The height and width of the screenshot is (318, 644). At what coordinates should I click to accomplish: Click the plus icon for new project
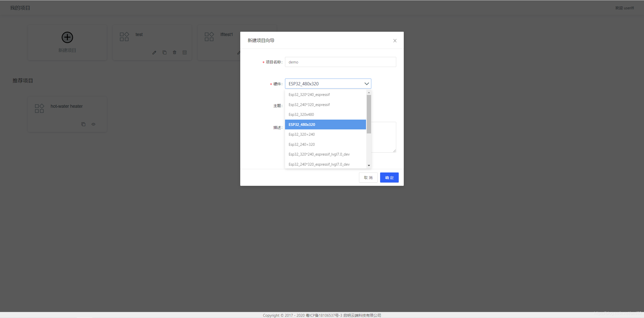point(67,38)
